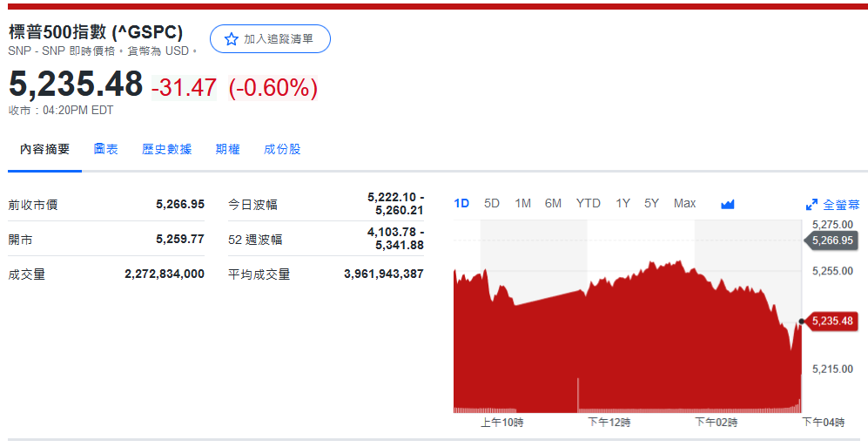
Task: Open the 圖表 tab
Action: (106, 149)
